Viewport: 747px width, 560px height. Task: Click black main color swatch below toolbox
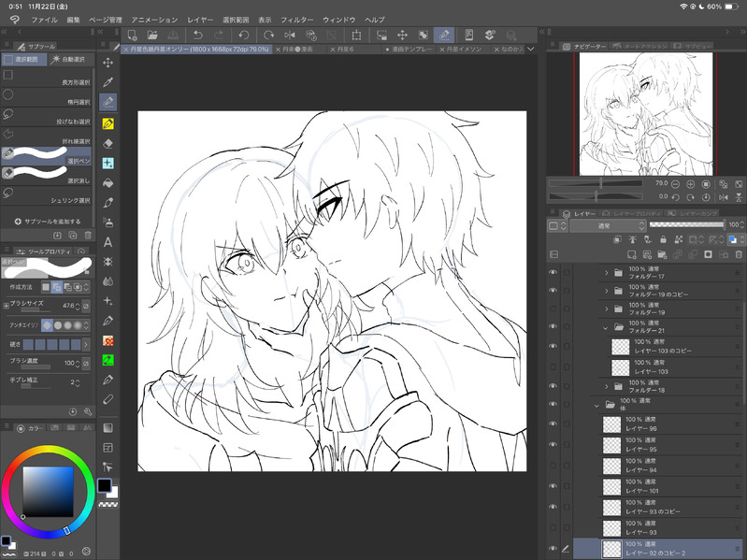point(105,486)
